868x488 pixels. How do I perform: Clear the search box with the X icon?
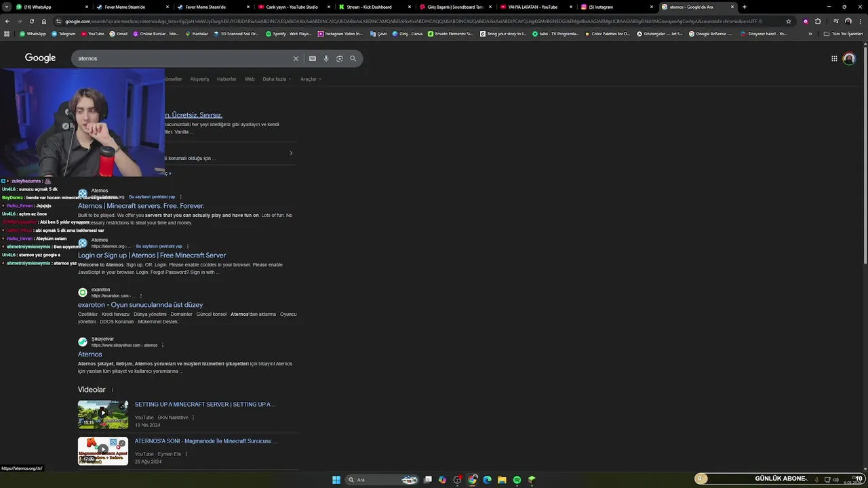pos(296,58)
